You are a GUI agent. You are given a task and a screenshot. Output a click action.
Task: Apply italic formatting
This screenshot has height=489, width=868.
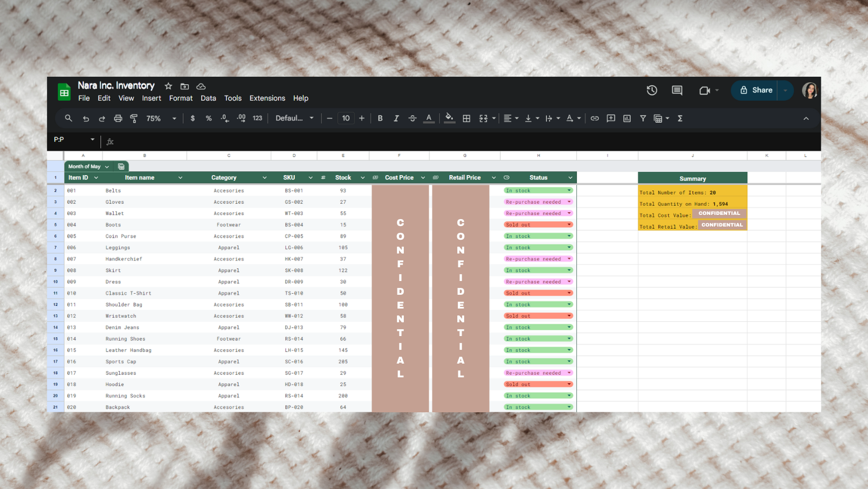(396, 119)
